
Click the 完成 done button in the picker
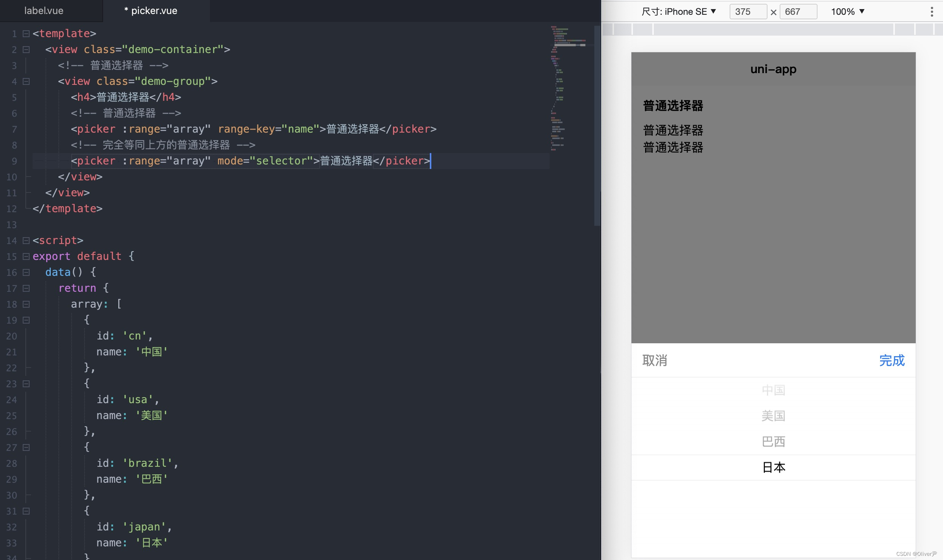[891, 361]
